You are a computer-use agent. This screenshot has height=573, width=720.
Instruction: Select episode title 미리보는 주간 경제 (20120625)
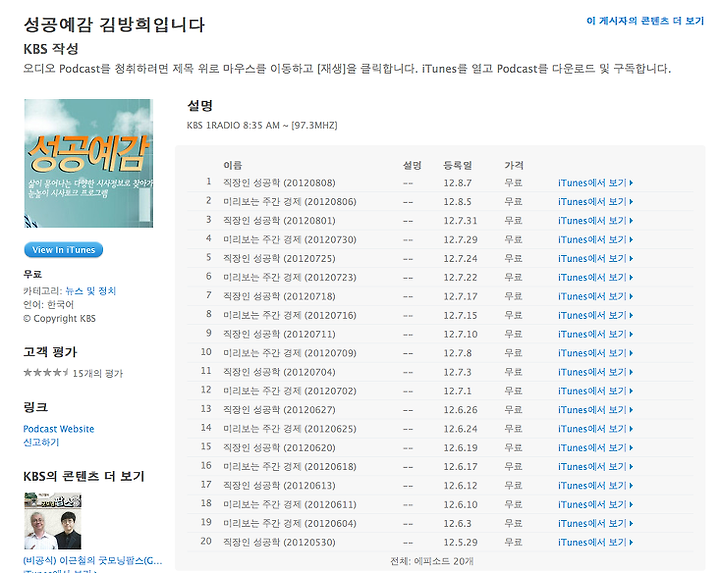tap(290, 429)
